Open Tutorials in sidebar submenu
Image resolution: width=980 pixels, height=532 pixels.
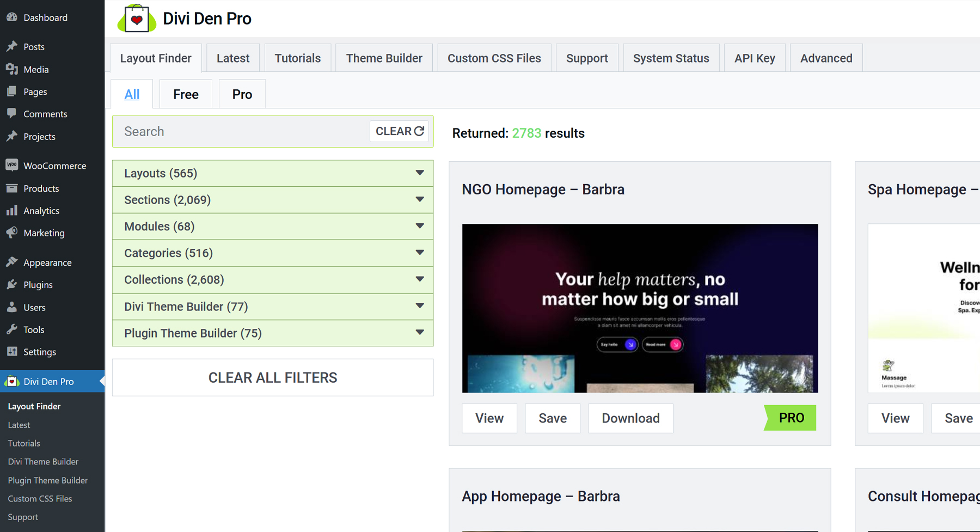[24, 443]
